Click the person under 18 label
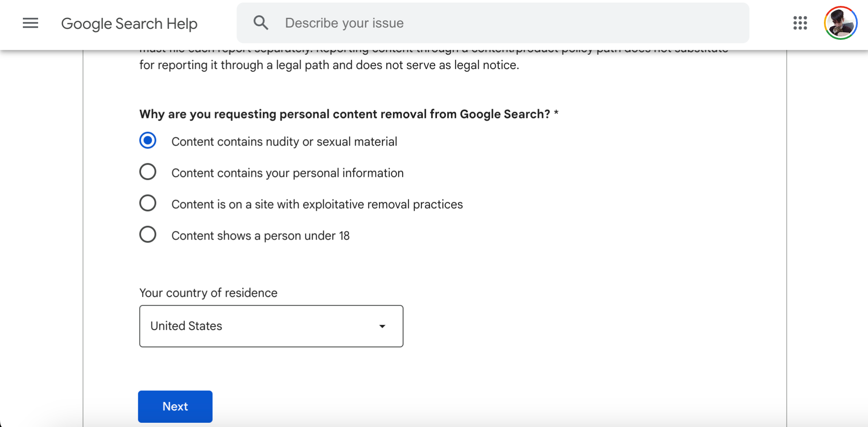Image resolution: width=868 pixels, height=427 pixels. 260,236
